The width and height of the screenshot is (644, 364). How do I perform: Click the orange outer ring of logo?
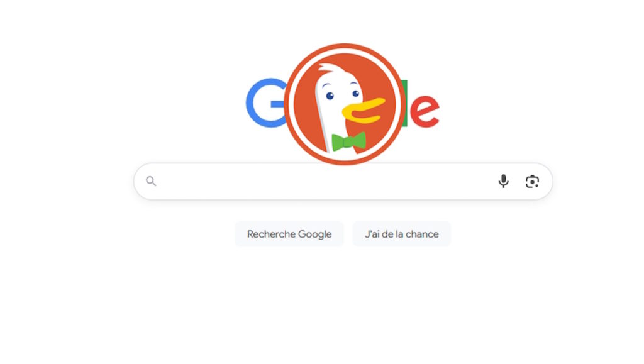click(344, 47)
